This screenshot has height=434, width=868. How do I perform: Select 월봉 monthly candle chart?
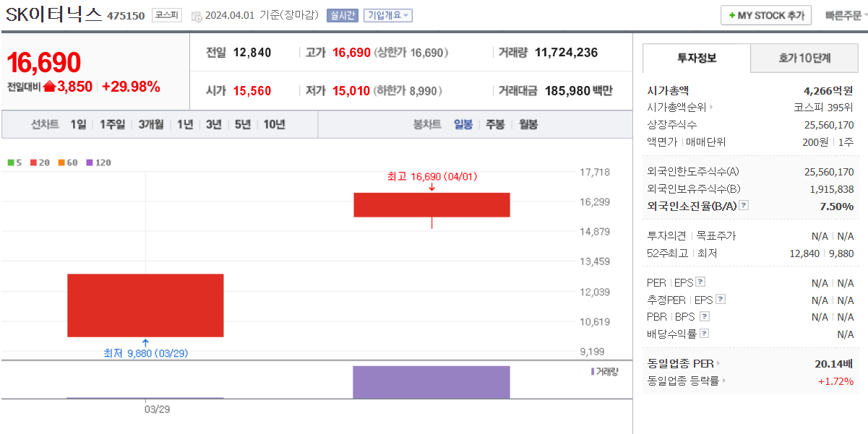(x=528, y=124)
